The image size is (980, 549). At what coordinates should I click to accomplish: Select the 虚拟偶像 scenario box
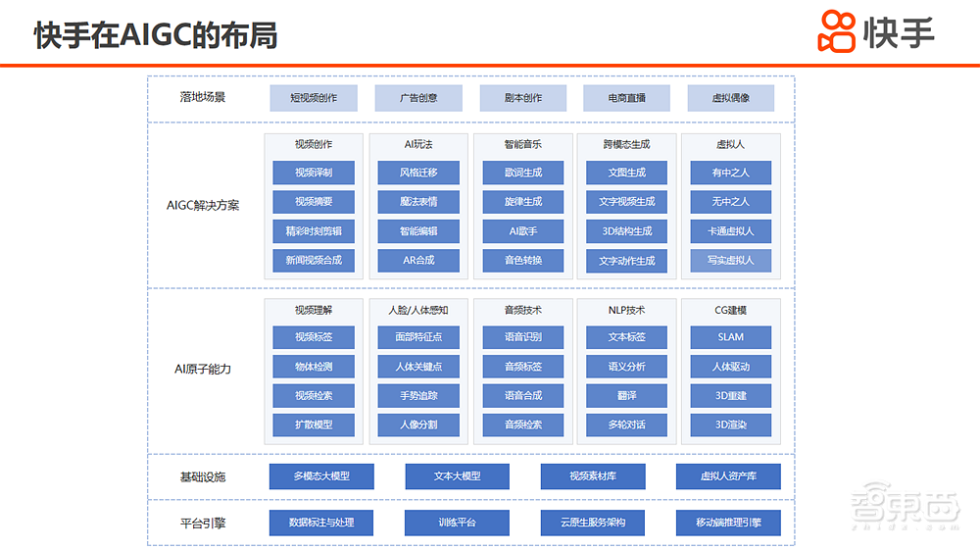point(731,98)
